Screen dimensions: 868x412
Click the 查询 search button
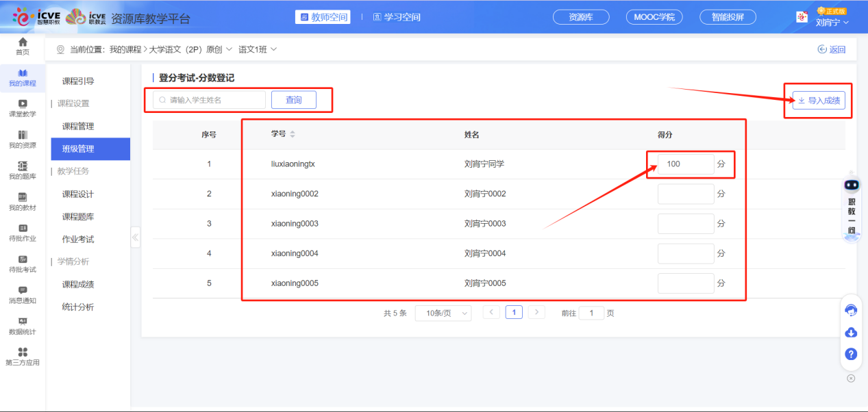(x=293, y=100)
